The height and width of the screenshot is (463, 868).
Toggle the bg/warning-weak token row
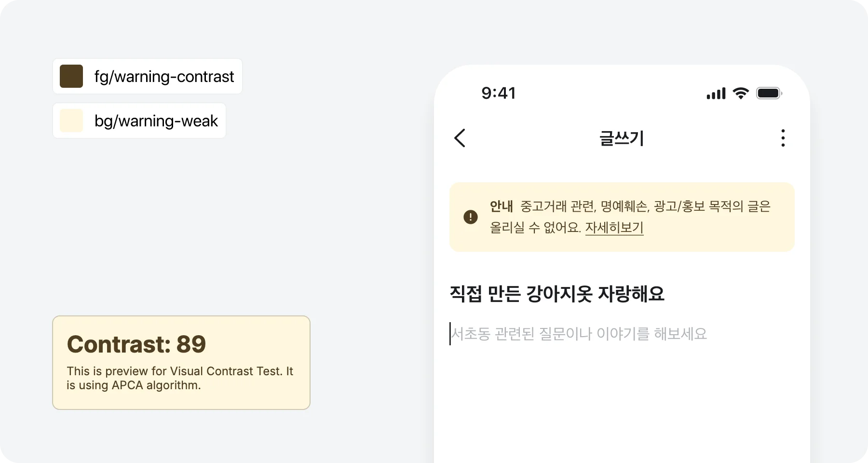point(139,121)
